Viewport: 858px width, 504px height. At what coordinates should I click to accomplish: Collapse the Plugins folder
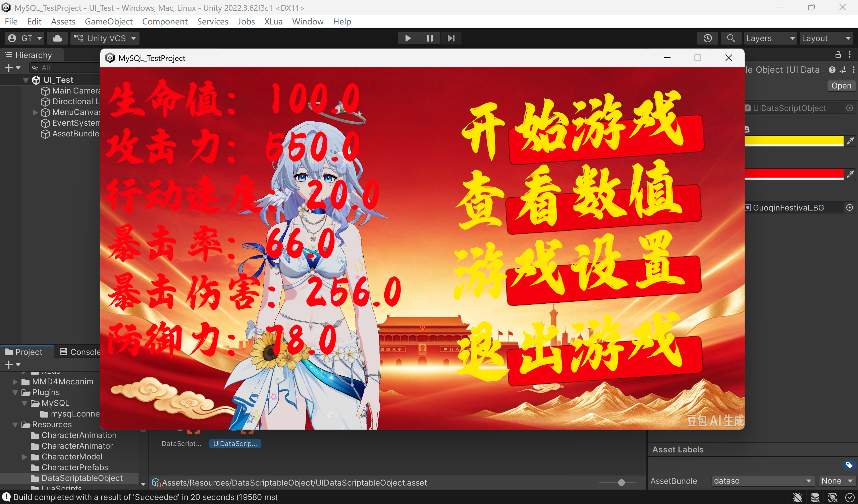pos(15,392)
